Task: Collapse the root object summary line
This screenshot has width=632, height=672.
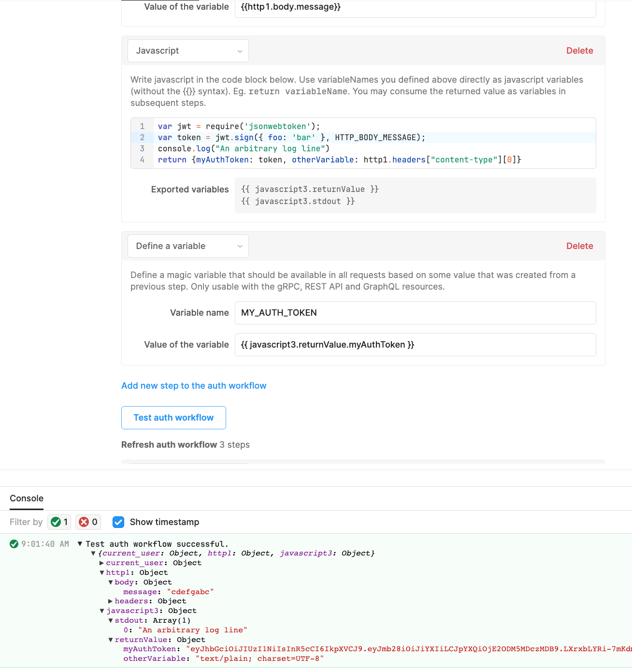Action: [93, 554]
